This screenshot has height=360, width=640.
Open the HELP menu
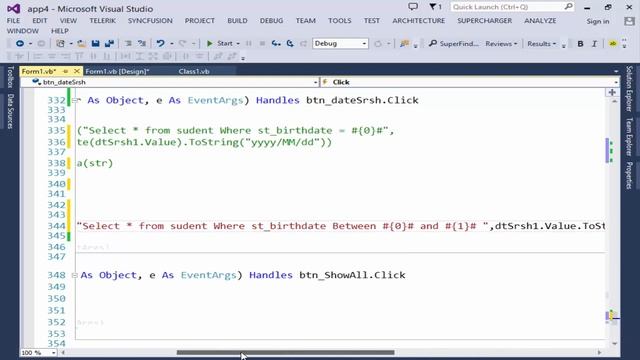[x=60, y=31]
